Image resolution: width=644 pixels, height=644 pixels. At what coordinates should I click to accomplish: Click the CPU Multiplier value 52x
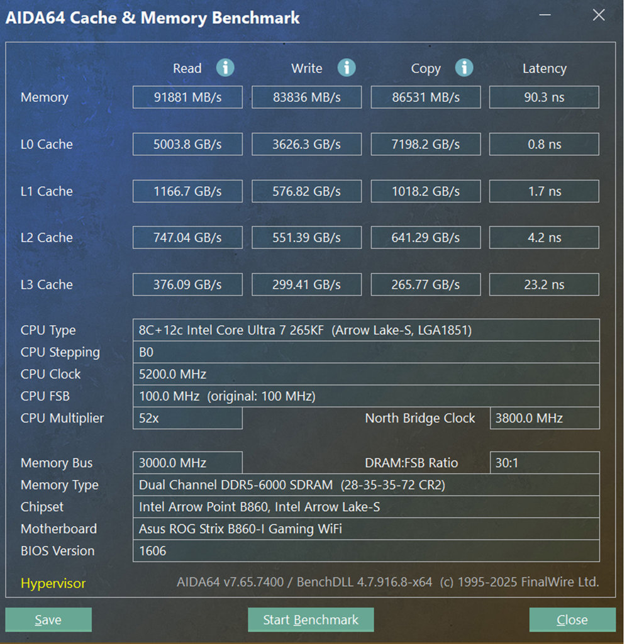[x=187, y=418]
